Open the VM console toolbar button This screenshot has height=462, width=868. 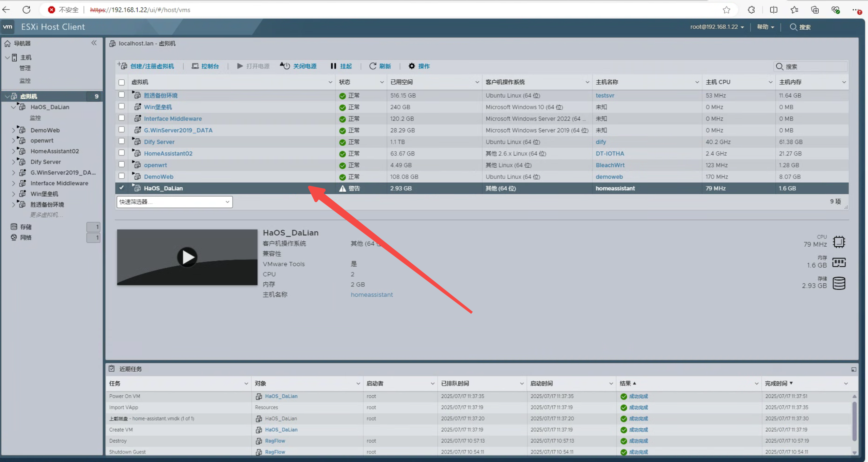[205, 66]
